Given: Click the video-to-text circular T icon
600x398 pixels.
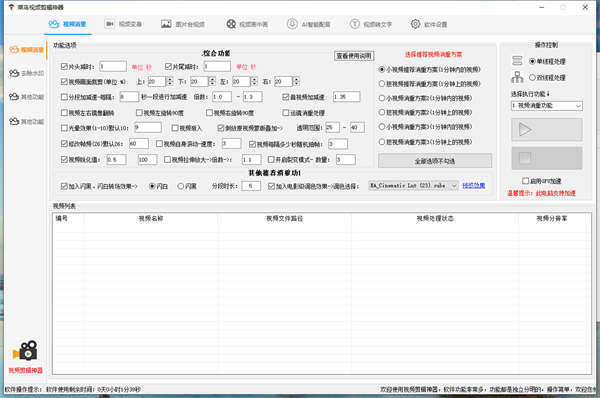Looking at the screenshot, I should pyautogui.click(x=355, y=24).
